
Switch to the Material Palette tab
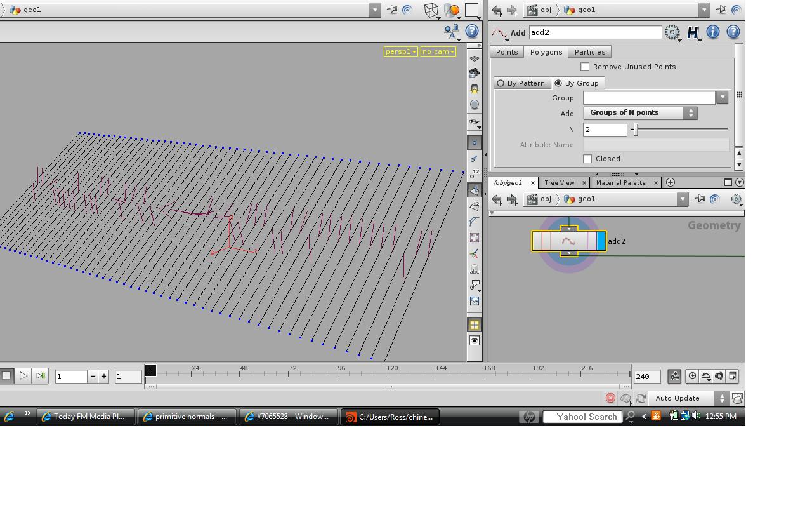click(x=620, y=183)
